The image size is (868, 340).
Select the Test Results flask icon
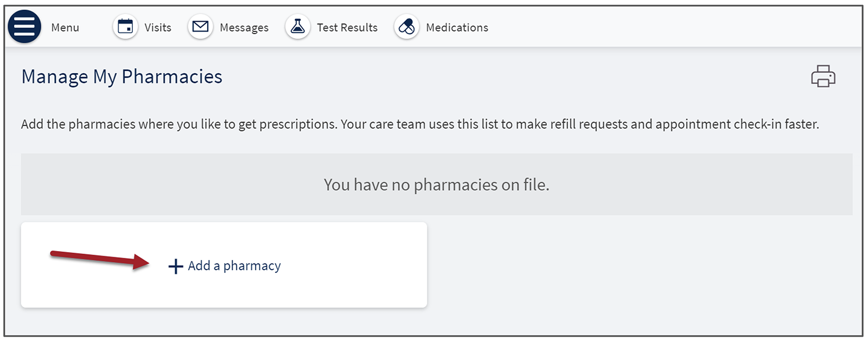[x=298, y=27]
